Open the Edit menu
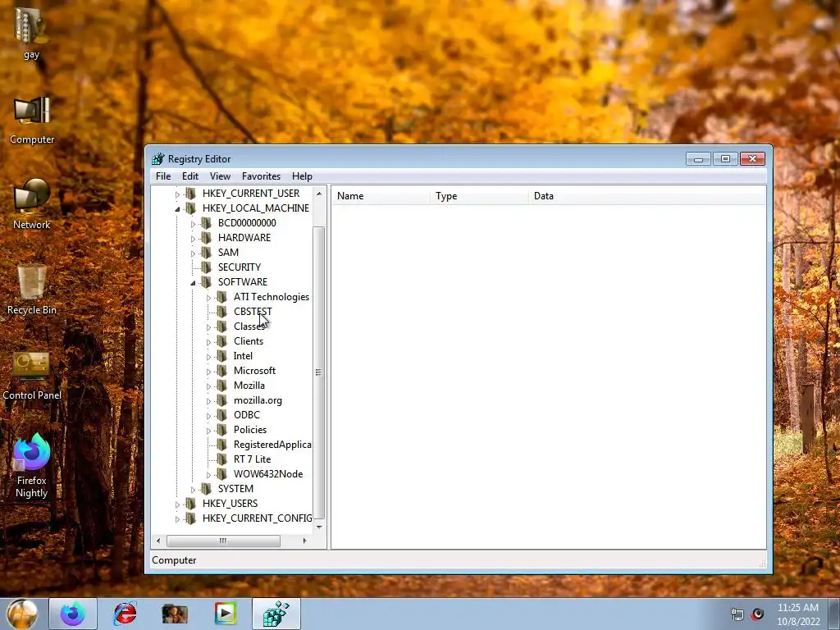 click(190, 176)
